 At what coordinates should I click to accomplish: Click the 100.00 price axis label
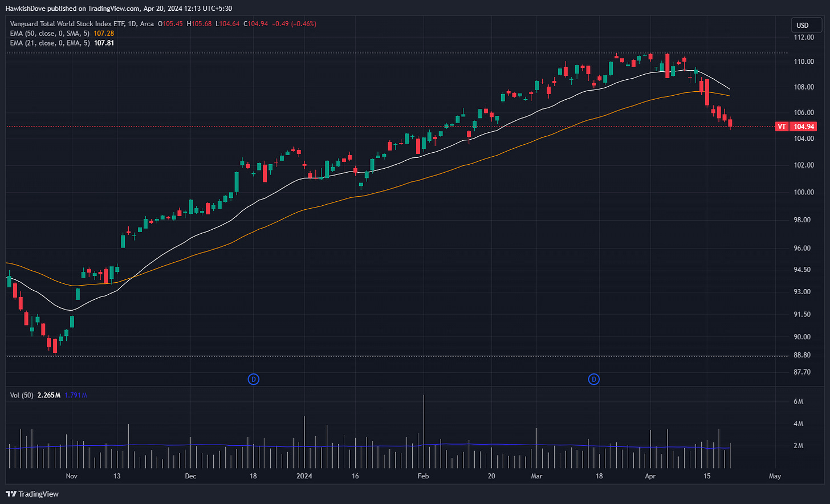[x=804, y=192]
